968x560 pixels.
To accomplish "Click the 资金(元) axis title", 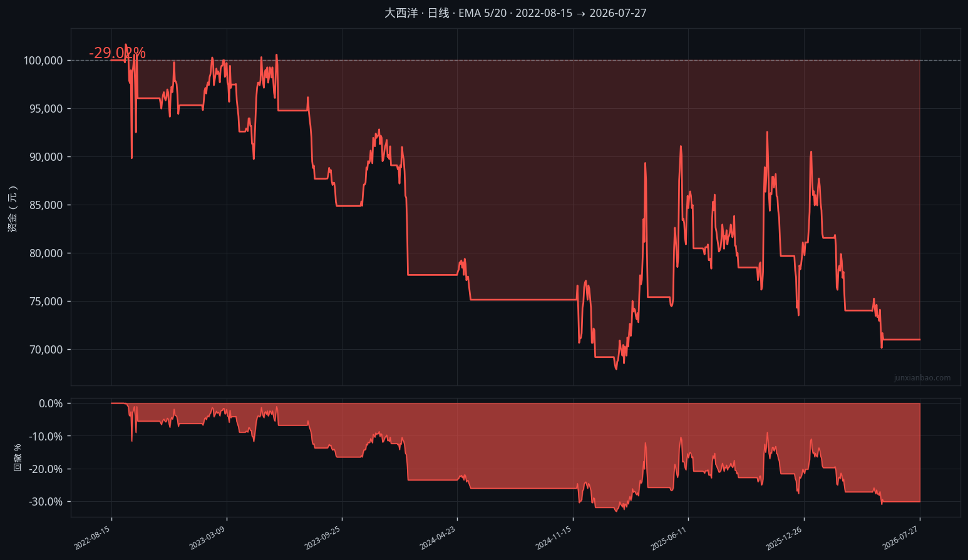I will point(13,209).
